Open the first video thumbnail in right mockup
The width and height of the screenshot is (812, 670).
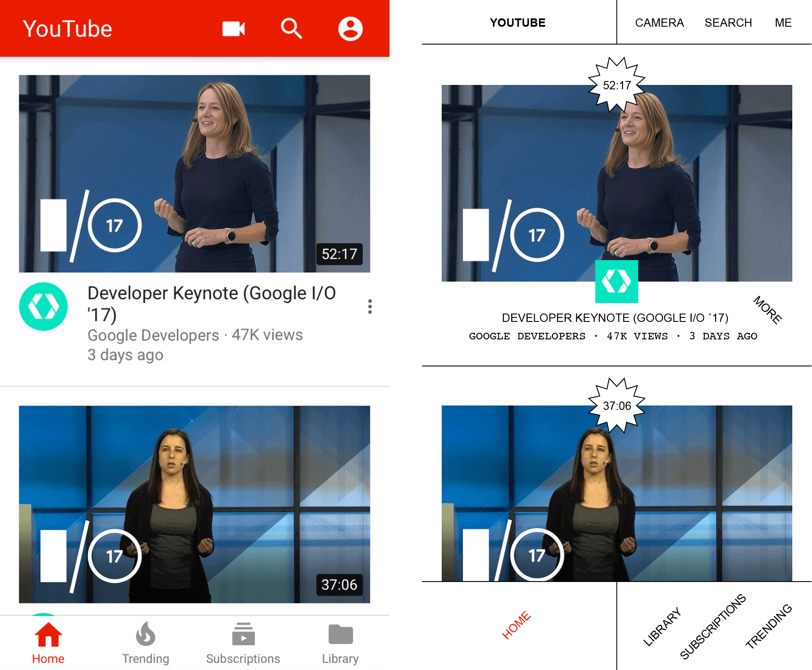click(x=617, y=183)
